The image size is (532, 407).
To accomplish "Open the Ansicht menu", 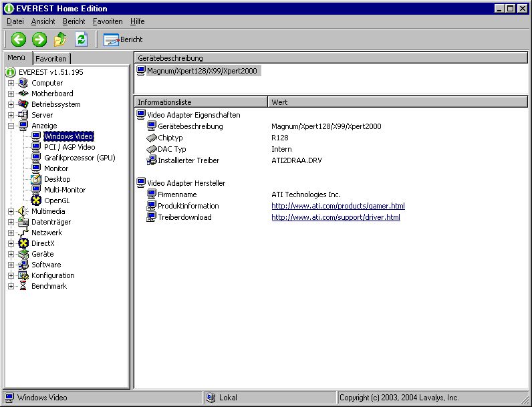I will [43, 21].
